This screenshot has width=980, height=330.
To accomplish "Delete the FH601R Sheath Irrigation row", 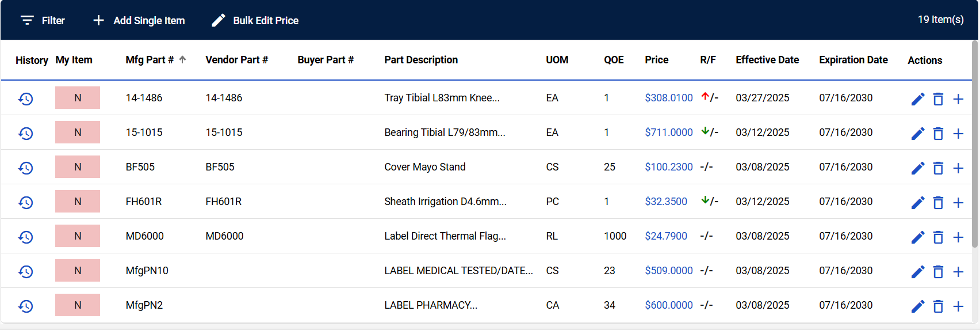I will pyautogui.click(x=938, y=203).
